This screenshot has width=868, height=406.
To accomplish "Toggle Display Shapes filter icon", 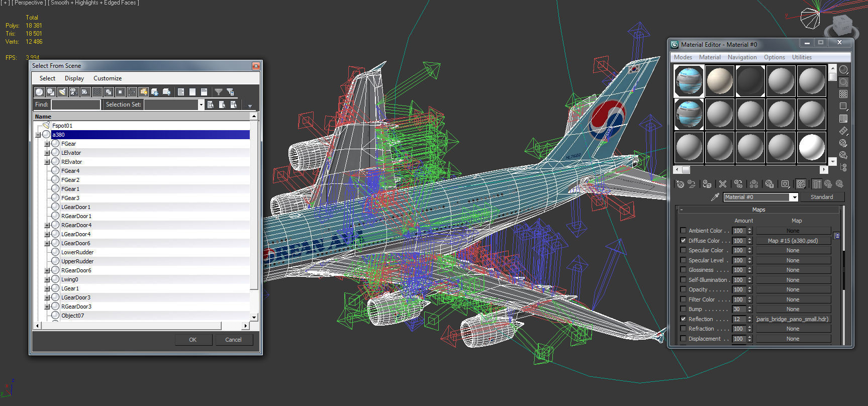I will pyautogui.click(x=51, y=92).
